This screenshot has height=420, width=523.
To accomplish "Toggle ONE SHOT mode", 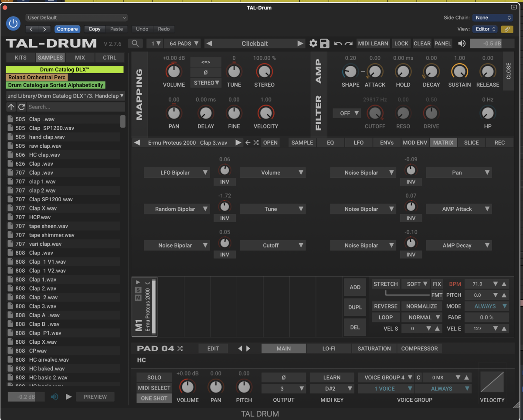I will 154,398.
